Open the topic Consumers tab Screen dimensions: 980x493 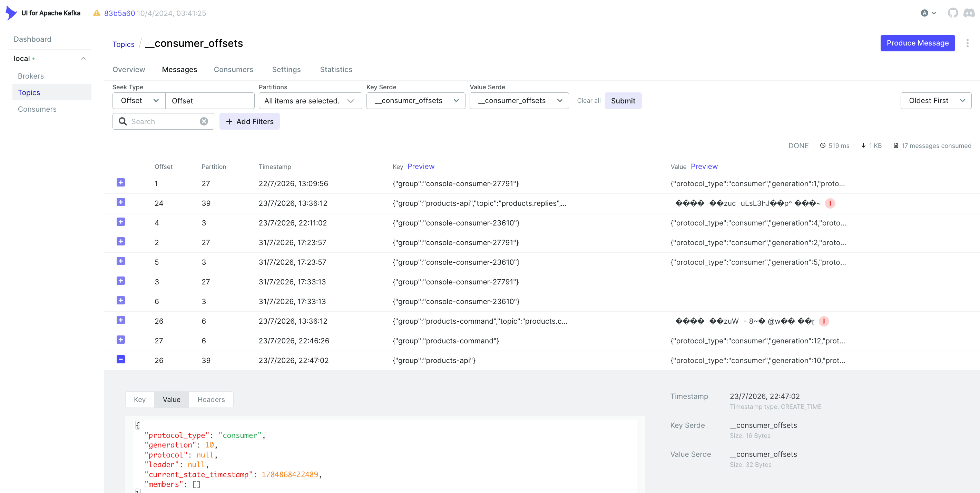[x=233, y=70]
